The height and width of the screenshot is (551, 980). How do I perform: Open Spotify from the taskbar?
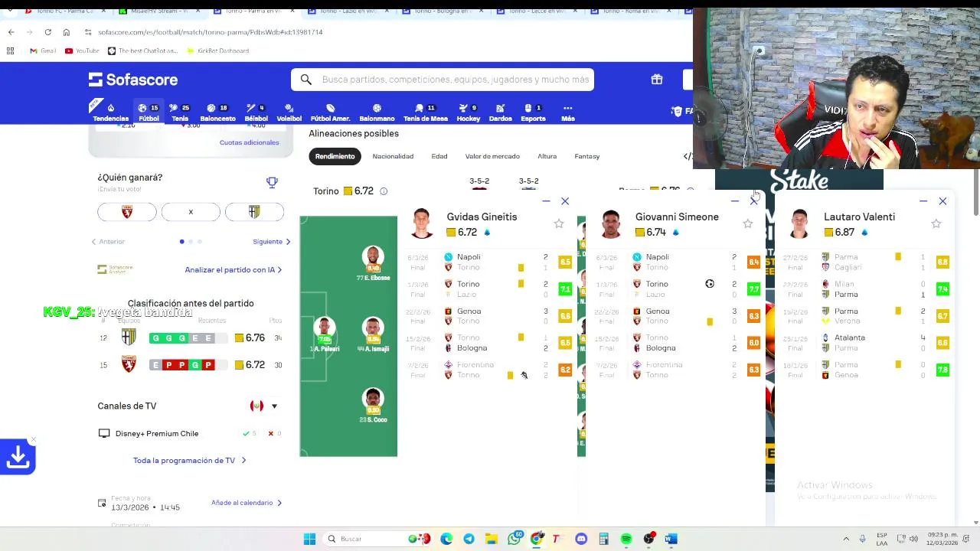coord(626,539)
